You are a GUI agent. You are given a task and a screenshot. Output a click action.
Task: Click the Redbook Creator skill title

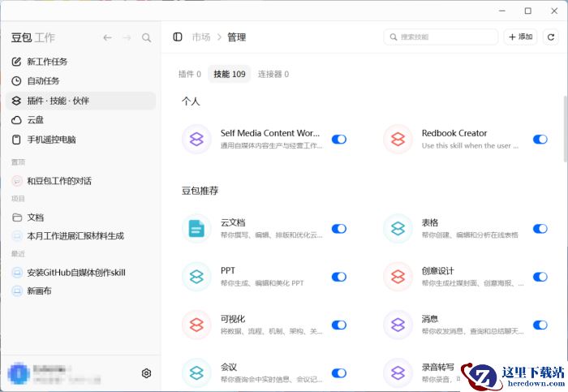454,133
